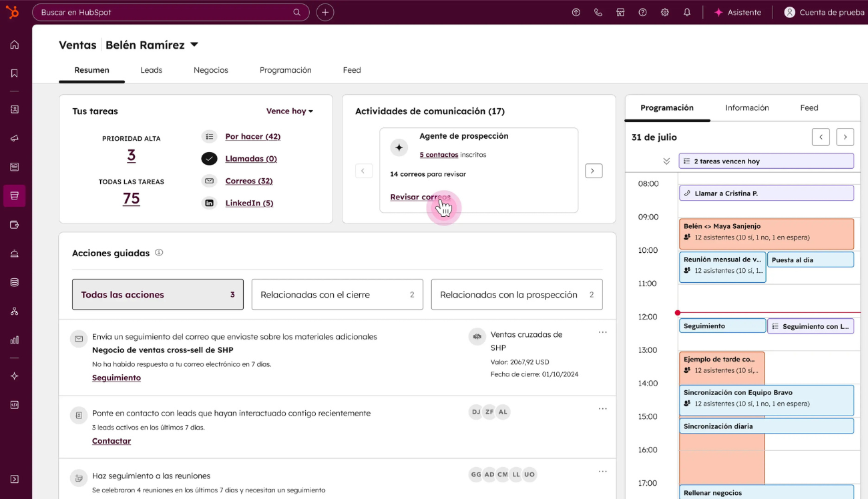
Task: Open the Reporting bar-chart icon in sidebar
Action: [x=14, y=340]
